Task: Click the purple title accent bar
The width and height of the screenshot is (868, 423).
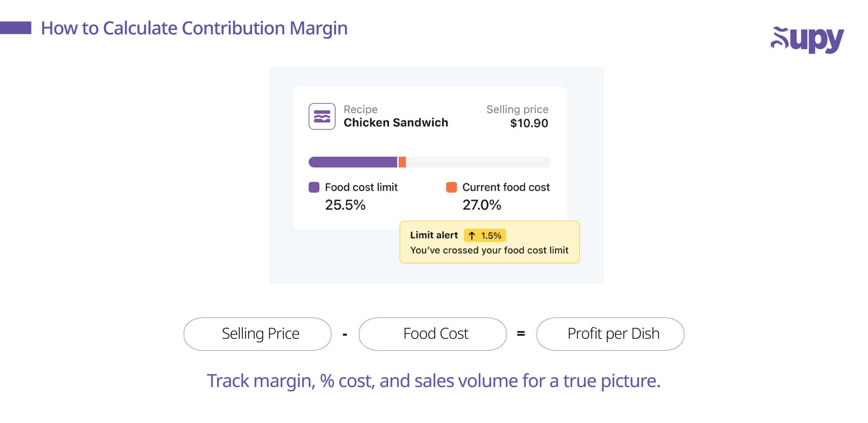Action: pos(16,28)
